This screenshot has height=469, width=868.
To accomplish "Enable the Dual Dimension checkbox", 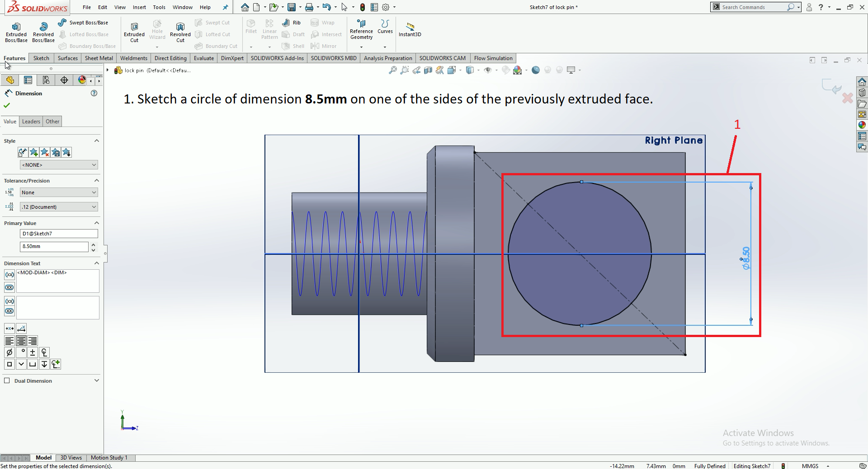I will [x=7, y=380].
